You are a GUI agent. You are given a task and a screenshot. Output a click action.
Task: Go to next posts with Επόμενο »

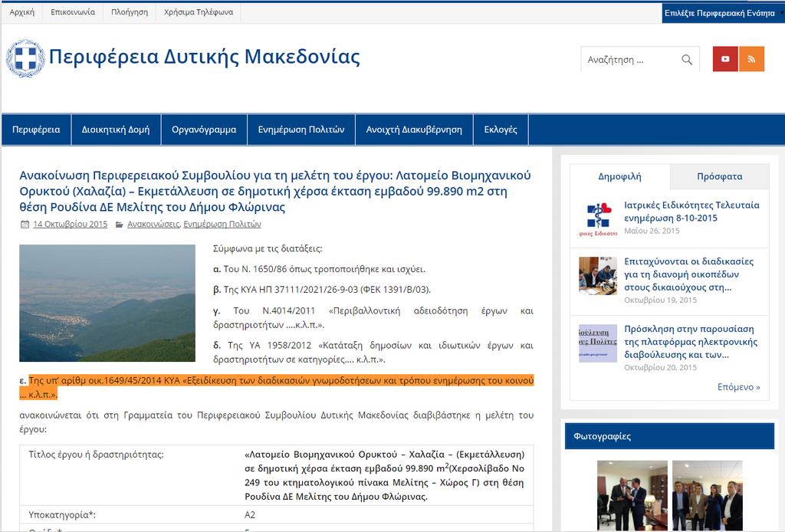coord(738,387)
